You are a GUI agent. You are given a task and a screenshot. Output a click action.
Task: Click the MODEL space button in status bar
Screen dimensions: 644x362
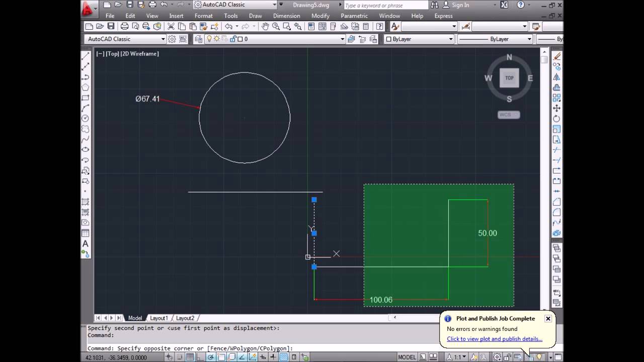(x=407, y=357)
